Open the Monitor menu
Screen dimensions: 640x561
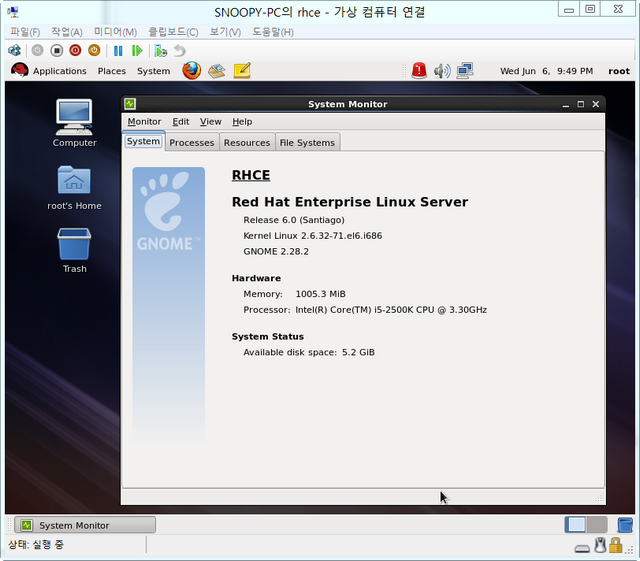[x=144, y=122]
